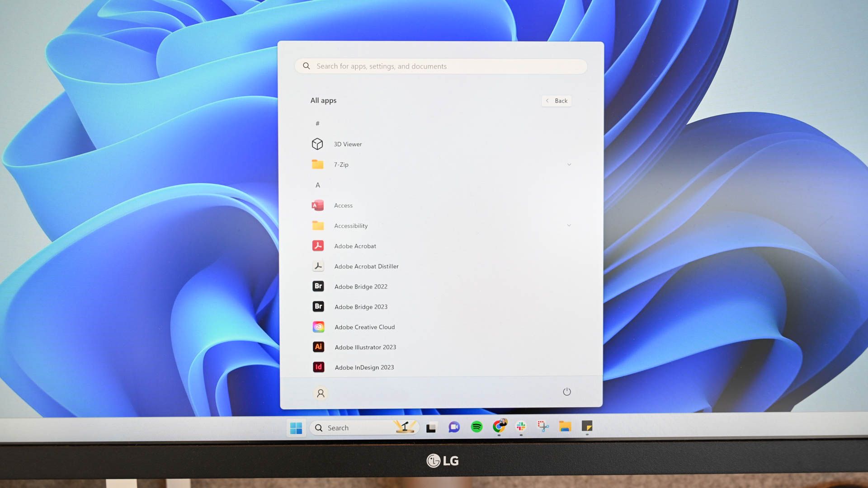The height and width of the screenshot is (488, 868).
Task: Launch Microsoft Access
Action: [343, 205]
